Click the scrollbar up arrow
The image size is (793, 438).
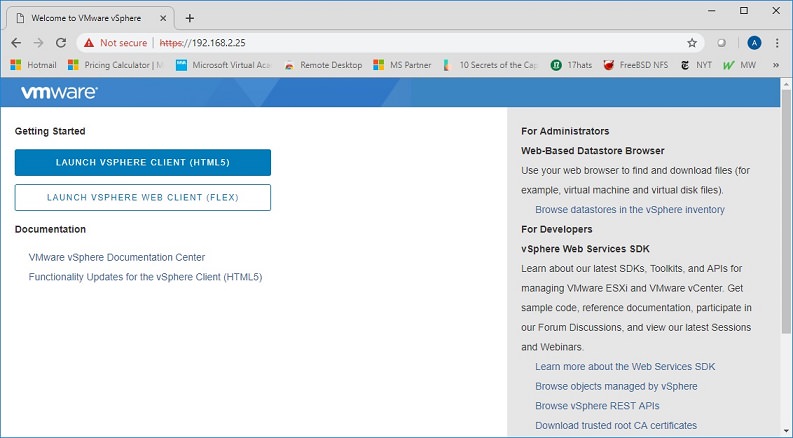[x=786, y=83]
